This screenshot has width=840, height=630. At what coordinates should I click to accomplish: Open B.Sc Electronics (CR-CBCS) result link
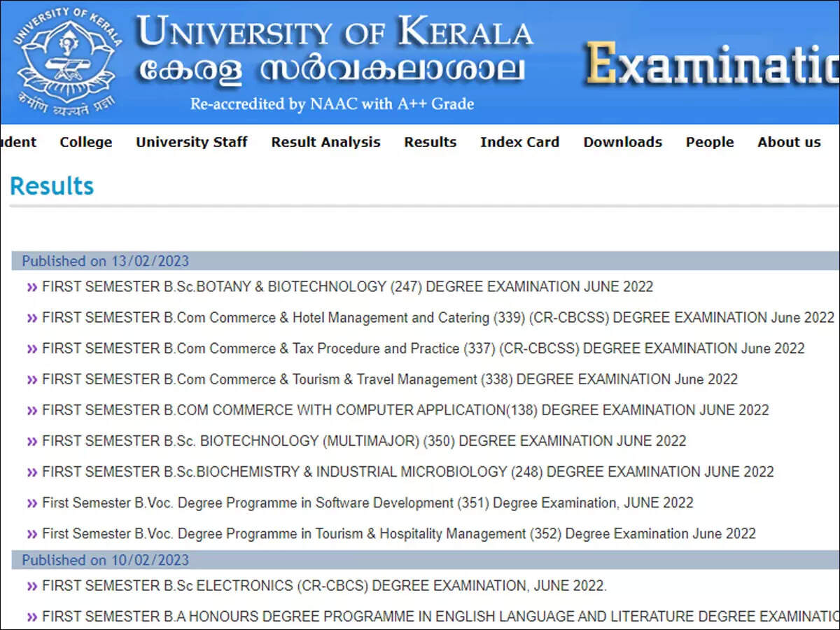tap(325, 586)
